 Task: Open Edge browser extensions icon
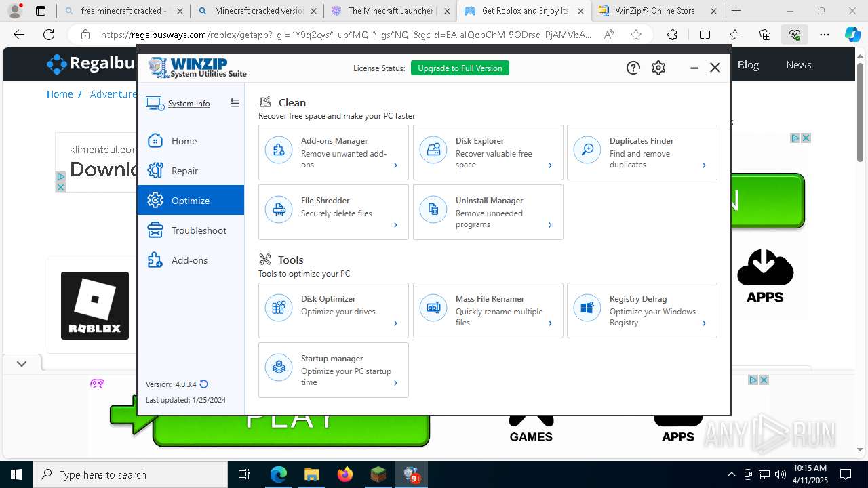click(x=672, y=35)
